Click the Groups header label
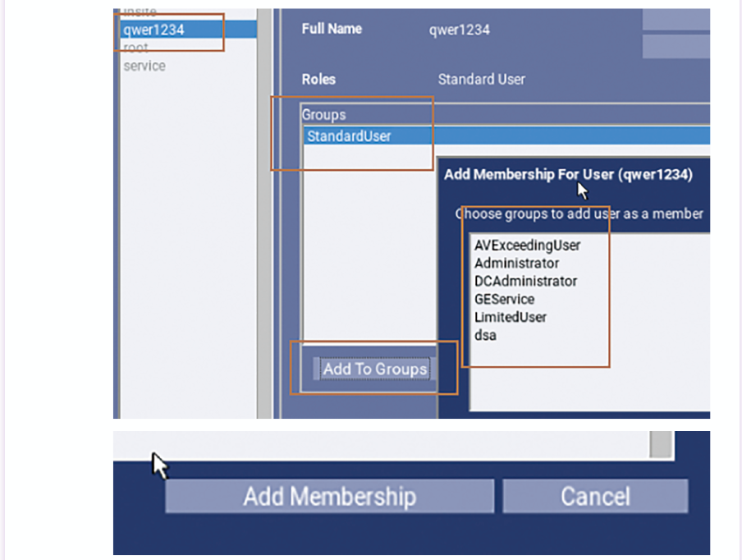Screen dimensions: 742x560 click(323, 115)
